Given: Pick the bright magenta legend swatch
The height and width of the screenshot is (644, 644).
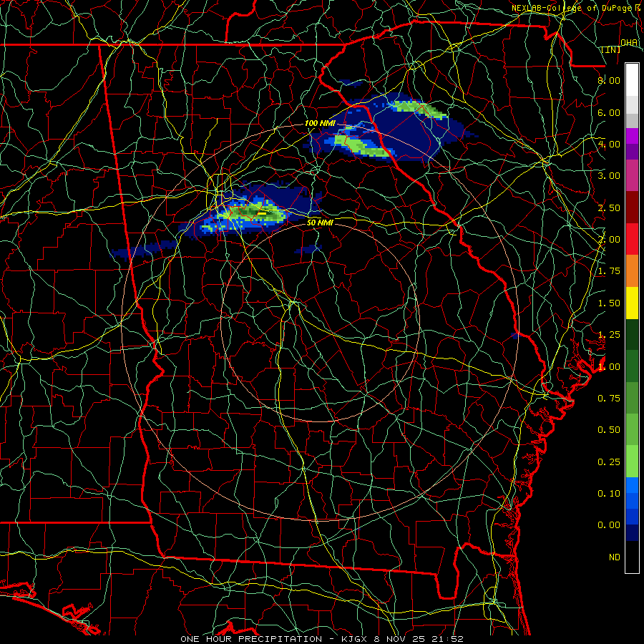Looking at the screenshot, I should 632,136.
